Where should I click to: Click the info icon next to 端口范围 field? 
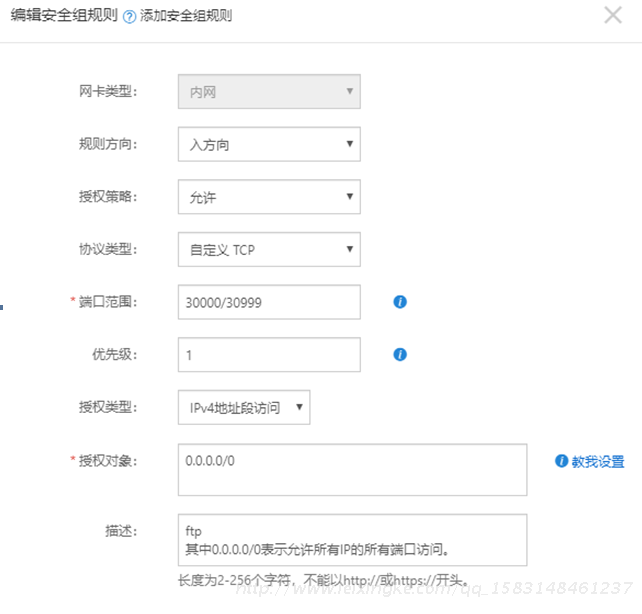point(400,301)
